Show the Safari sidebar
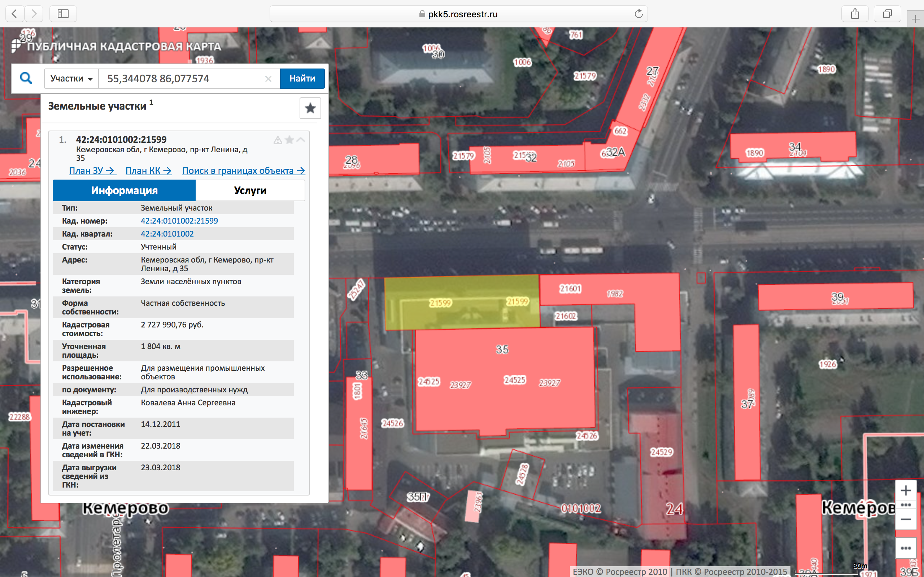This screenshot has height=577, width=924. pos(63,14)
